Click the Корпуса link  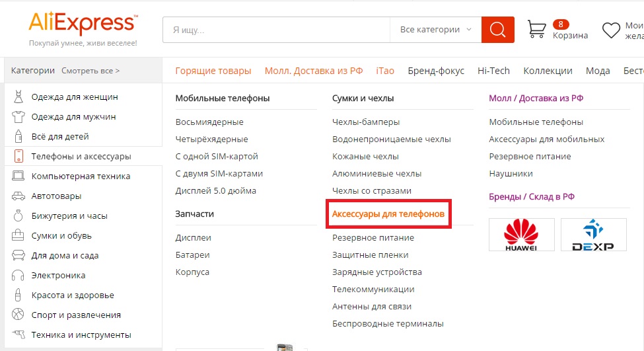tap(192, 272)
